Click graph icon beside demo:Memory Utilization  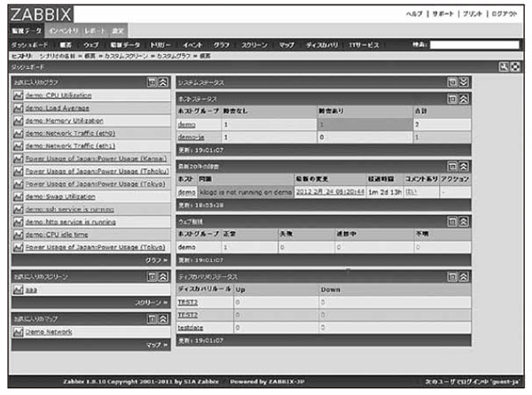(x=18, y=120)
